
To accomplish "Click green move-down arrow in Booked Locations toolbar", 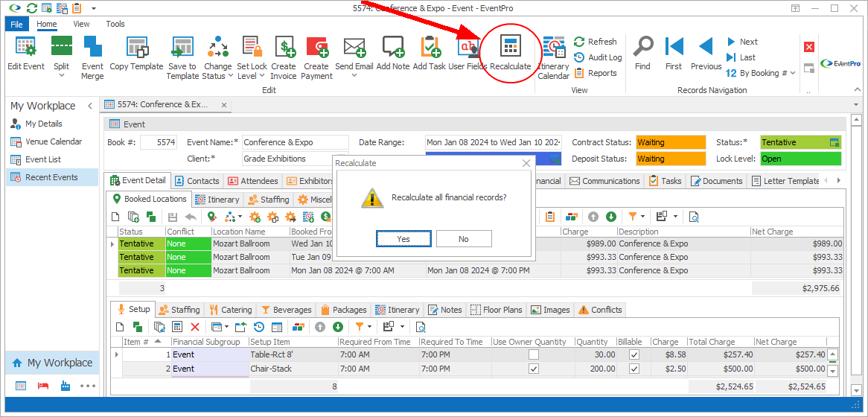I will [x=611, y=217].
